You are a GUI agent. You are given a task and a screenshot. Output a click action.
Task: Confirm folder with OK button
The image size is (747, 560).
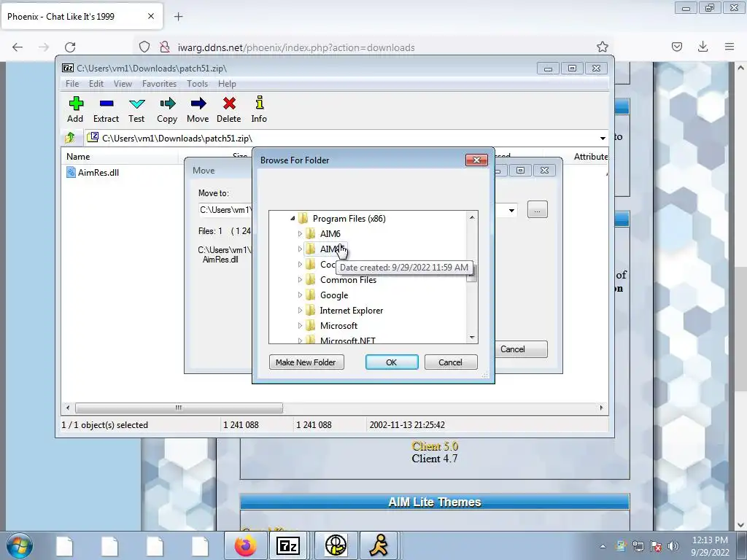(x=392, y=362)
